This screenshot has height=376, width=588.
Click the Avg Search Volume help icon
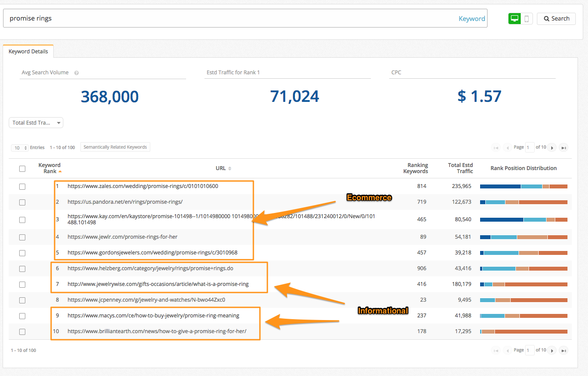[x=76, y=73]
